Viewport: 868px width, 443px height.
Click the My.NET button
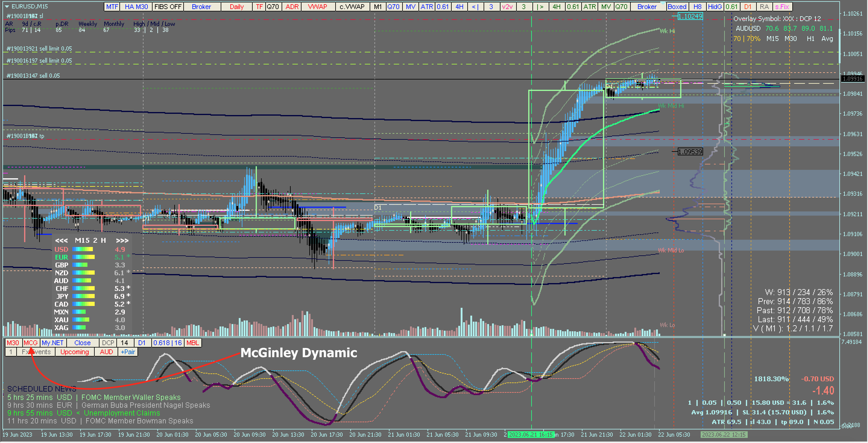point(52,343)
